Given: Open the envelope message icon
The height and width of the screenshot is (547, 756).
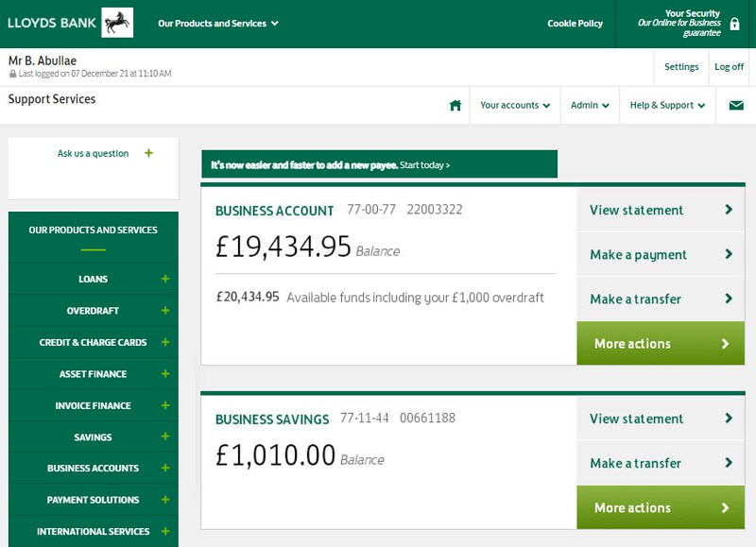Looking at the screenshot, I should (735, 105).
